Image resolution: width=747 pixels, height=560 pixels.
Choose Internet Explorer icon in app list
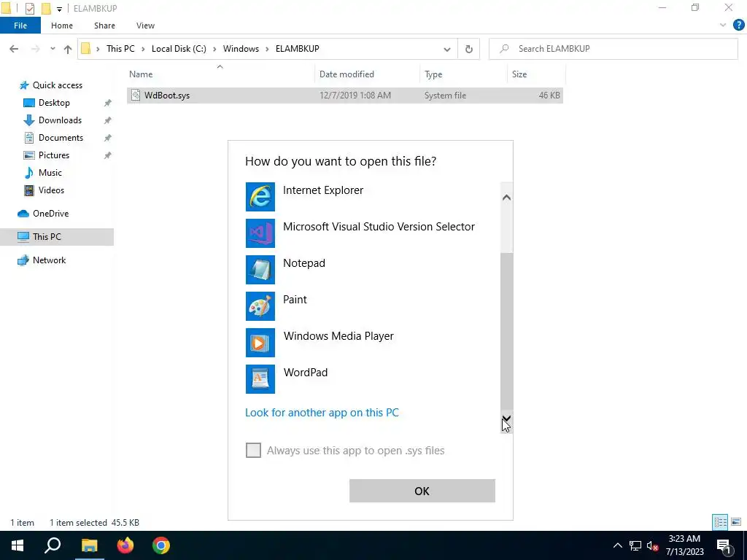pyautogui.click(x=260, y=197)
